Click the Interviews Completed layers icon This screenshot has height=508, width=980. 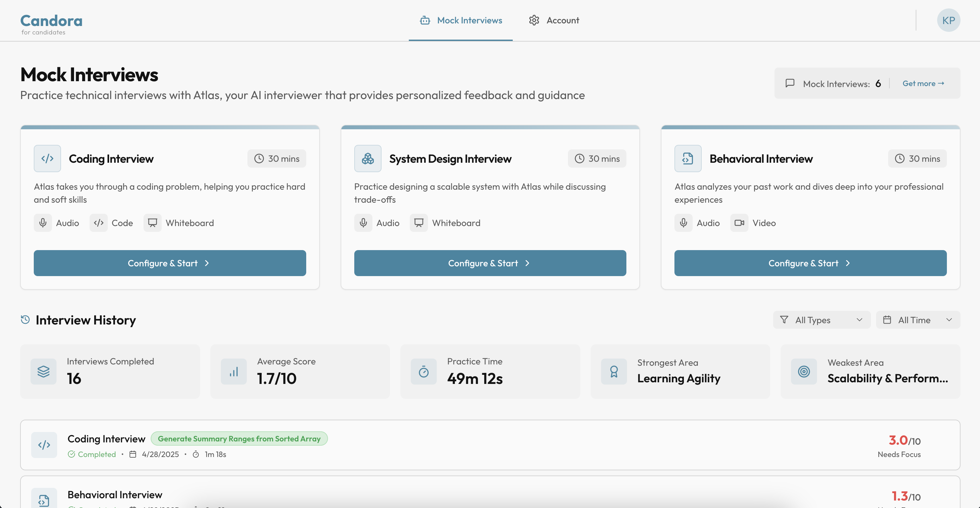[44, 371]
